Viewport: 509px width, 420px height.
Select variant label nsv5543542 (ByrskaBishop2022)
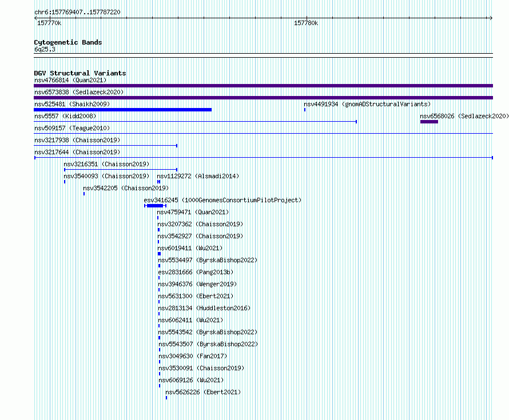point(208,332)
